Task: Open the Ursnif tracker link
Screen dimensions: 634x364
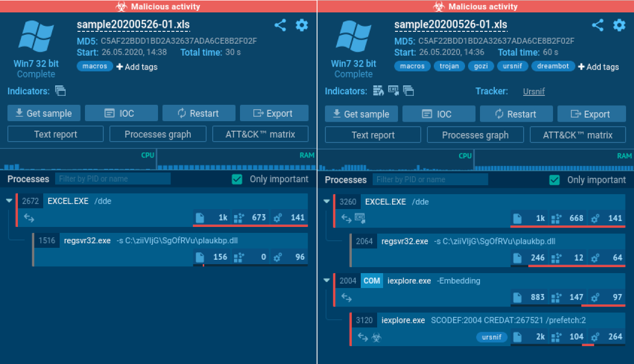Action: 534,91
